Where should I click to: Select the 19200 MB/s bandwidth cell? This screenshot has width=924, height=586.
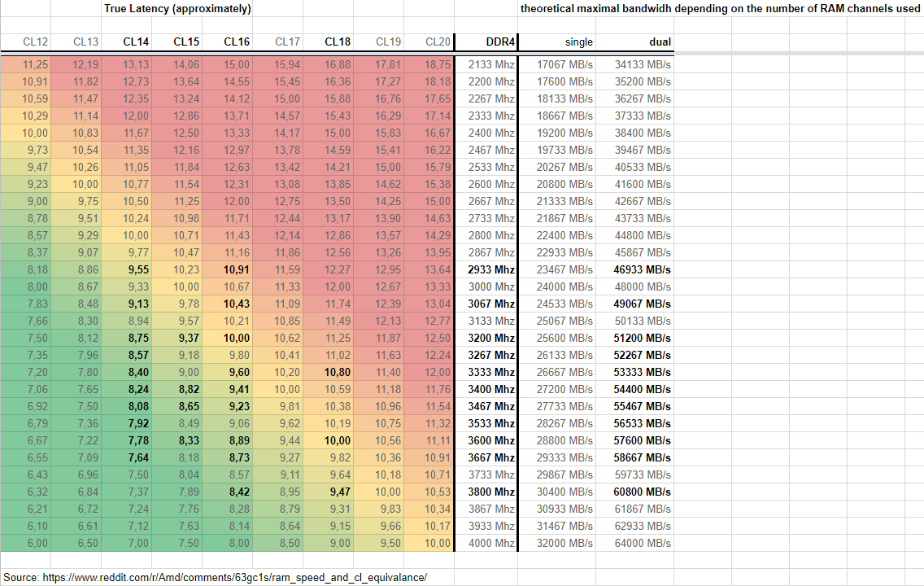point(557,133)
